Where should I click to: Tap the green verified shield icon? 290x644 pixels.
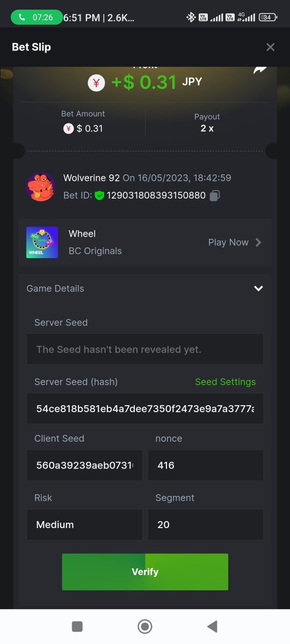tap(99, 195)
